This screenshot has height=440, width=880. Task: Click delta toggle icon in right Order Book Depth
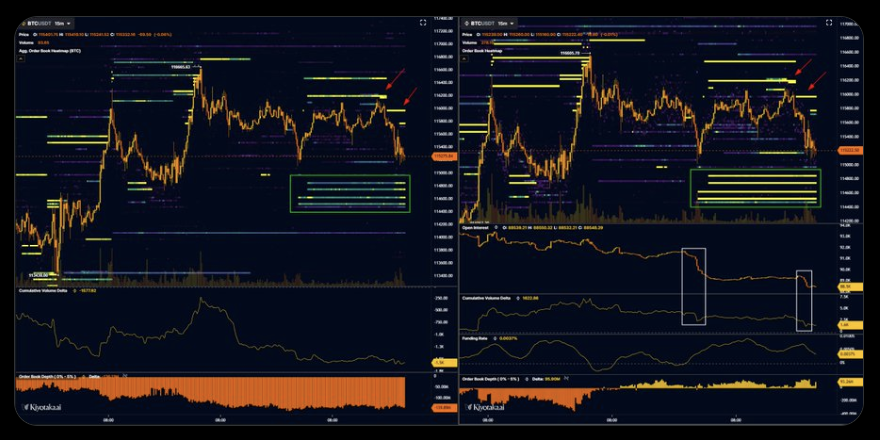click(x=566, y=380)
